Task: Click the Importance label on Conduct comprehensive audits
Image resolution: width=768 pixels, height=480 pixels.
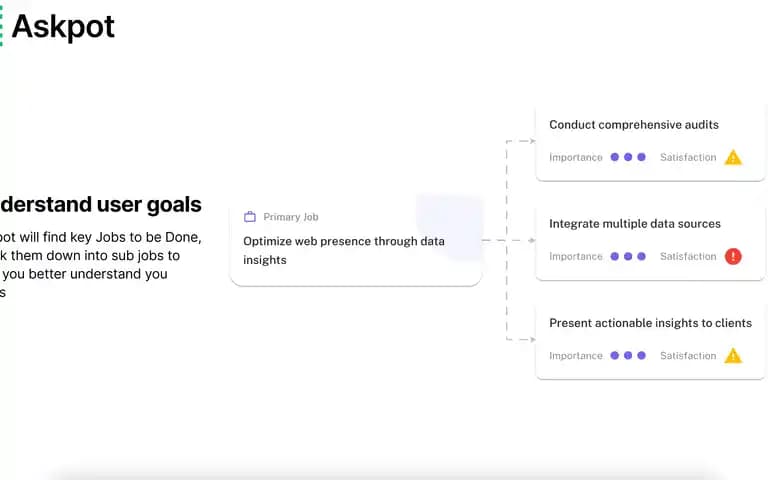Action: [576, 157]
